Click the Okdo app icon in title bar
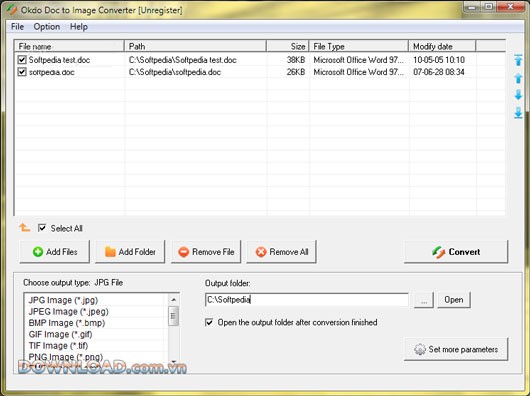The width and height of the screenshot is (530, 396). click(12, 10)
